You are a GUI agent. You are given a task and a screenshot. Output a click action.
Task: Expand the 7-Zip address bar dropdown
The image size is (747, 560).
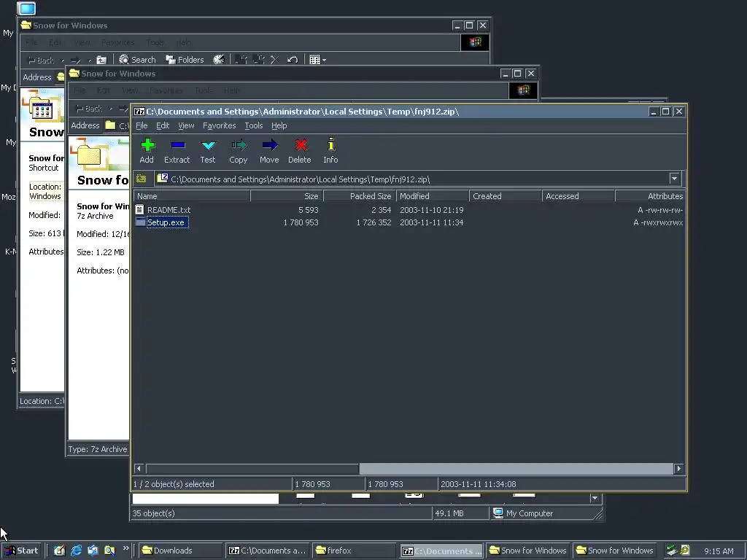pos(674,179)
